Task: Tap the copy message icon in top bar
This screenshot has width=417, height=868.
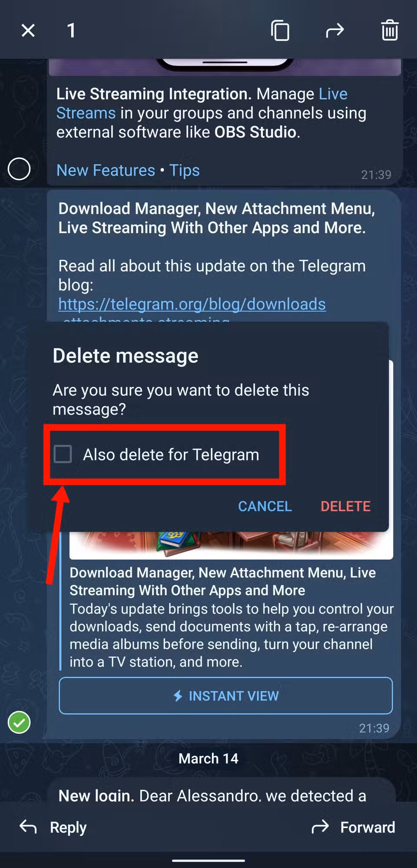Action: (x=280, y=30)
